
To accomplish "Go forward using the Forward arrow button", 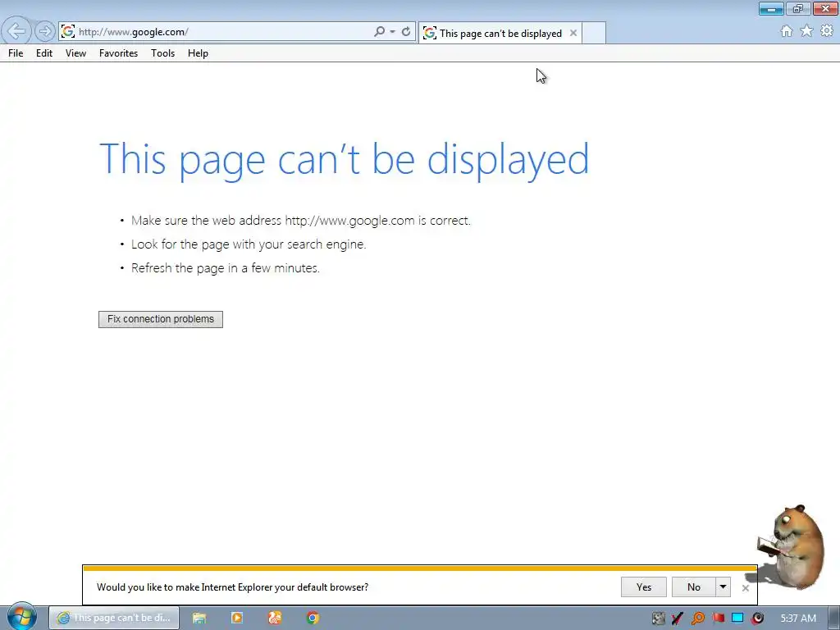I will pyautogui.click(x=45, y=31).
